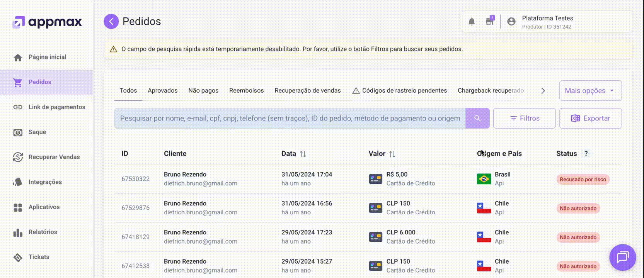Sort orders by Valor column arrows

[392, 154]
